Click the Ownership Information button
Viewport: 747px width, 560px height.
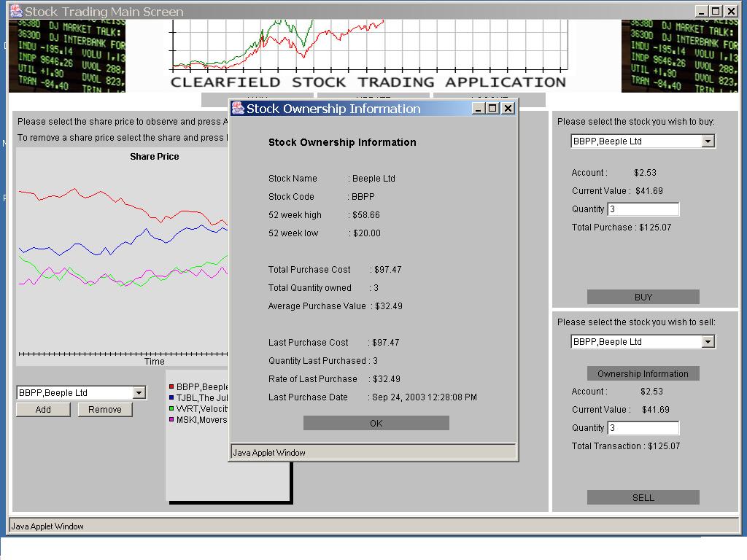tap(643, 373)
